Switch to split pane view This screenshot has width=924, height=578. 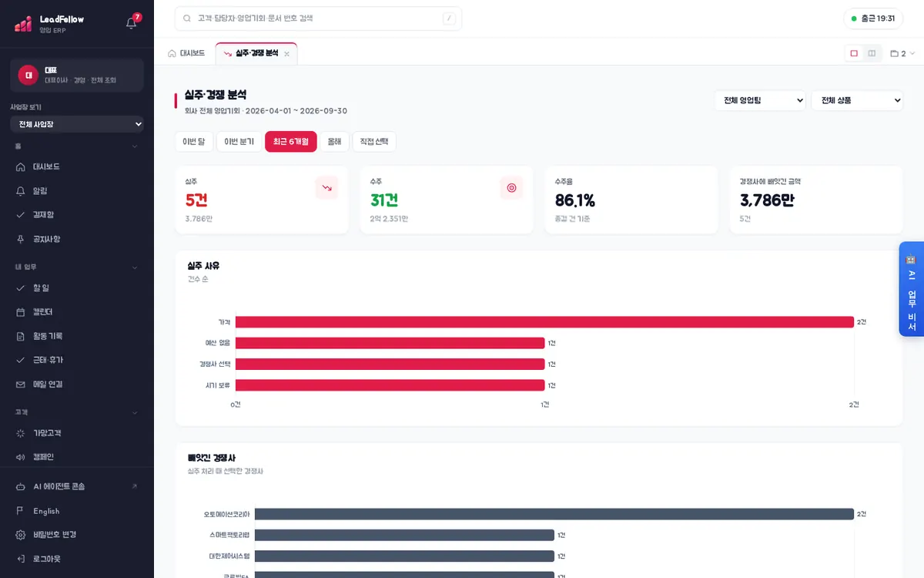[872, 53]
